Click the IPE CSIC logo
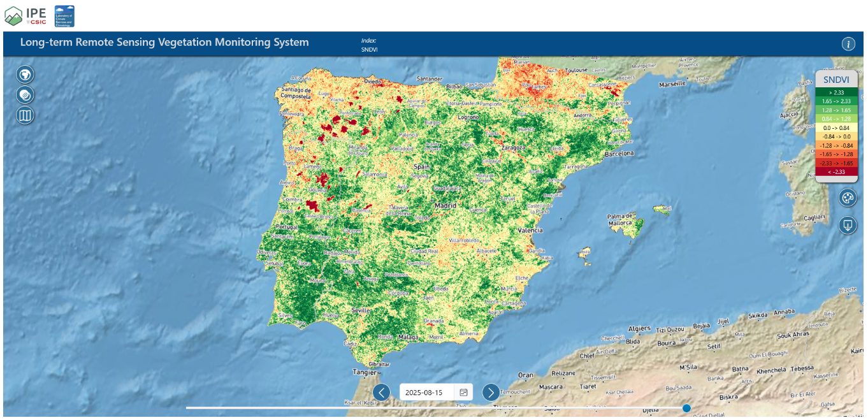 coord(25,15)
